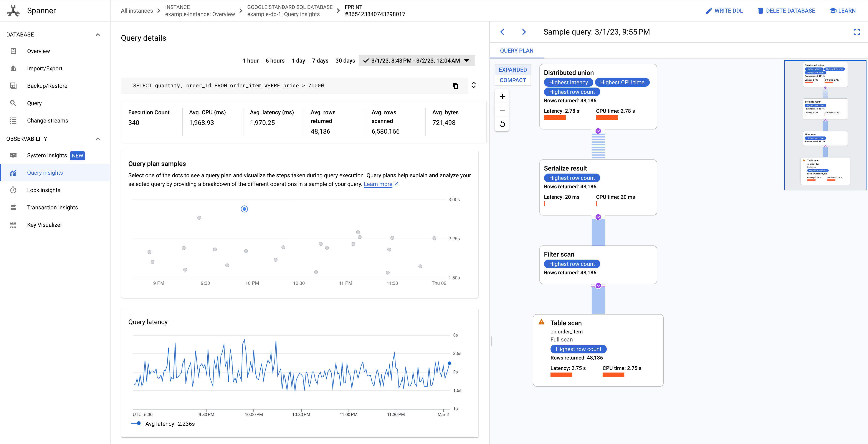Click the System insights icon

14,155
